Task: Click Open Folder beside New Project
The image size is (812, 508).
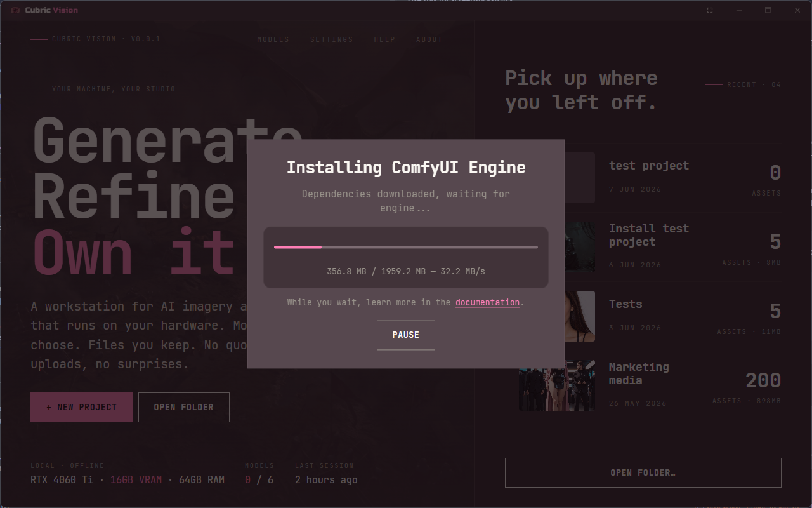Action: coord(184,407)
